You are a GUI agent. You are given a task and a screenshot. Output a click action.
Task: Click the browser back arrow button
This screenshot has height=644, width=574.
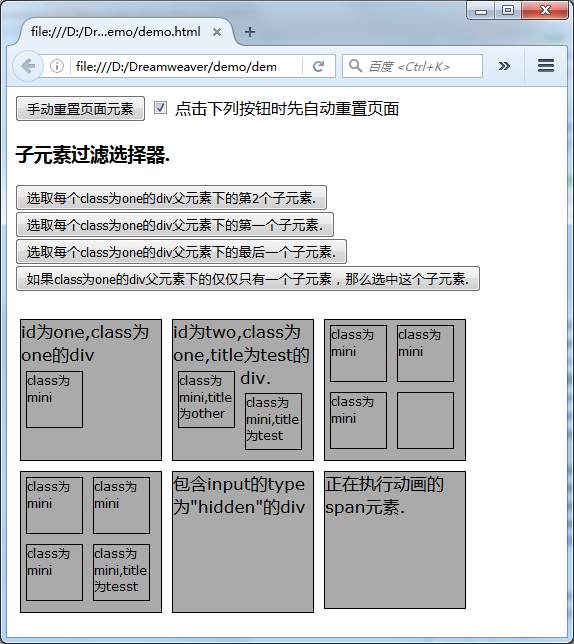click(28, 66)
